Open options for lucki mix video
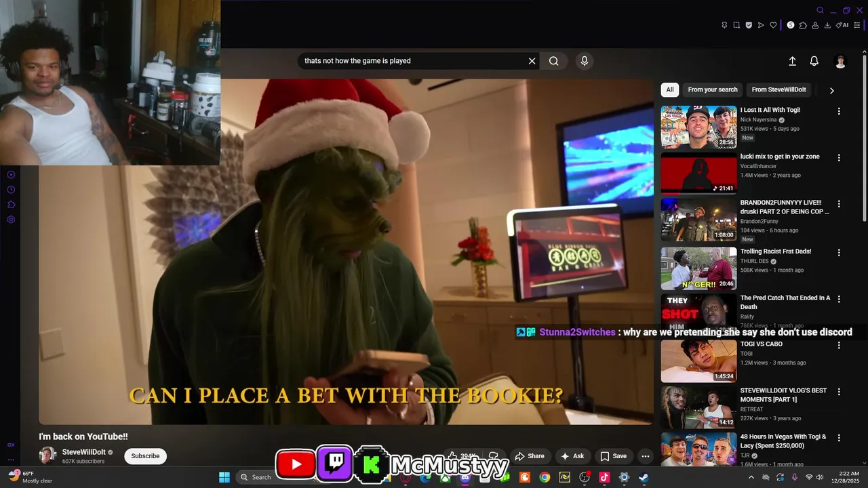 pyautogui.click(x=839, y=158)
